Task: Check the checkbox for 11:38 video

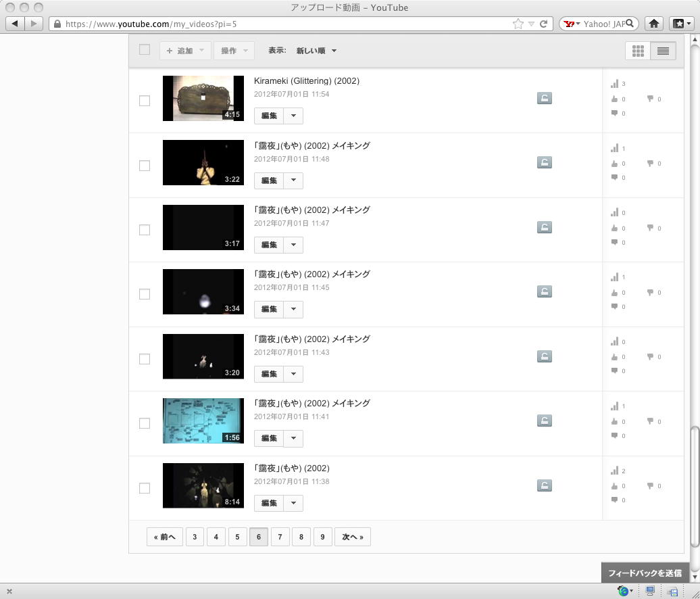Action: (145, 488)
